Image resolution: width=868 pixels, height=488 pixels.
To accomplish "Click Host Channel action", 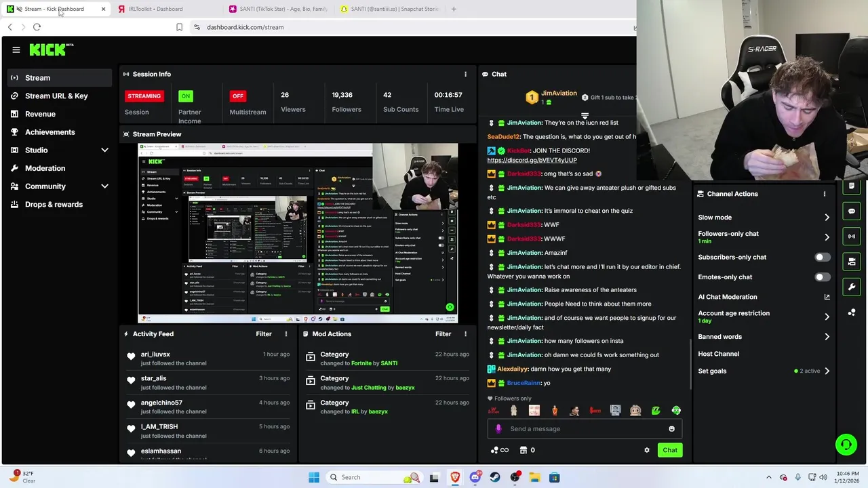I will point(718,354).
